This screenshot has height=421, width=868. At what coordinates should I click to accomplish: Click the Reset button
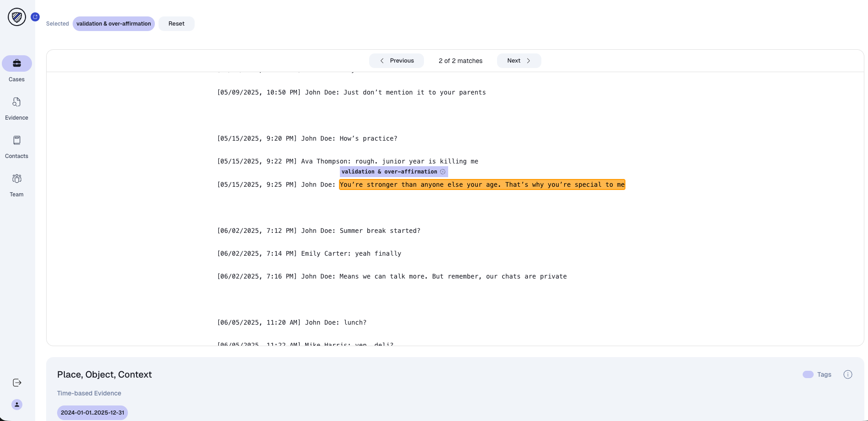pyautogui.click(x=176, y=23)
